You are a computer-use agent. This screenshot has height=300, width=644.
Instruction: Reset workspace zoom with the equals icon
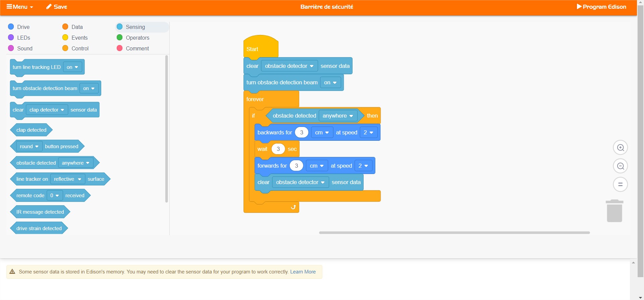(621, 184)
